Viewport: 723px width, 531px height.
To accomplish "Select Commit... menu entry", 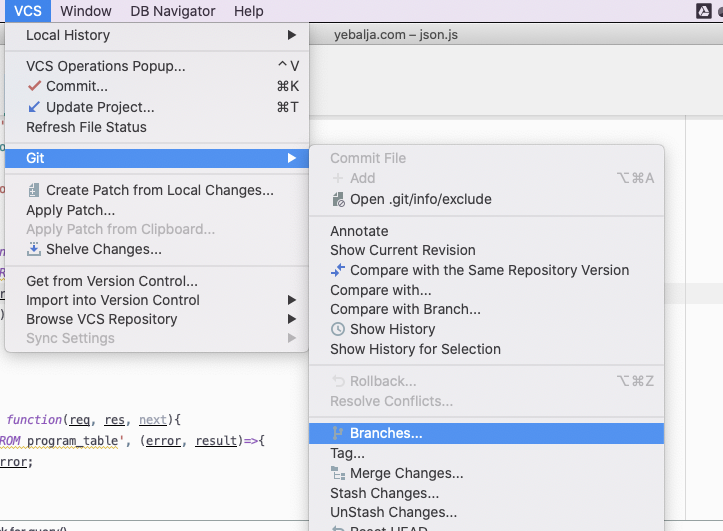I will (157, 86).
